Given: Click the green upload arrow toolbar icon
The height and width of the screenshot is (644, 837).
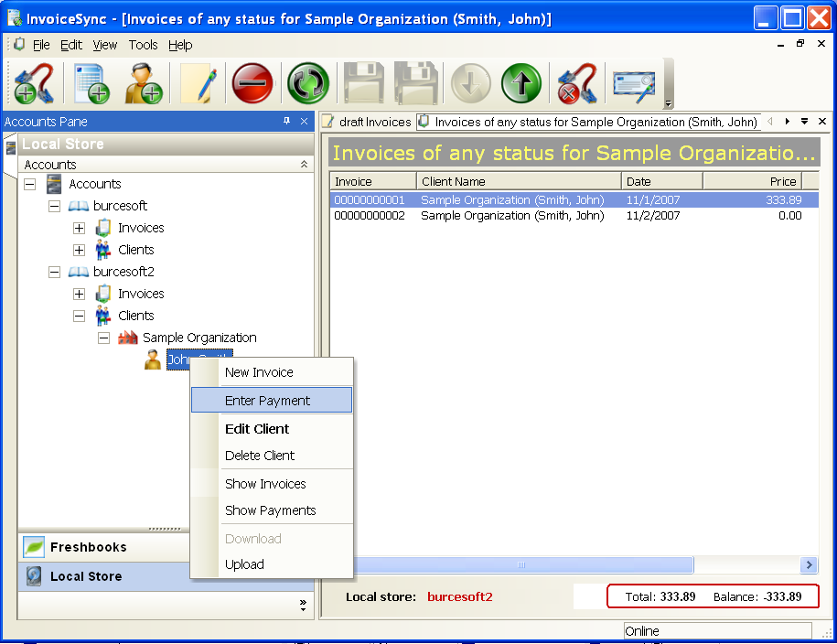Looking at the screenshot, I should click(x=521, y=83).
